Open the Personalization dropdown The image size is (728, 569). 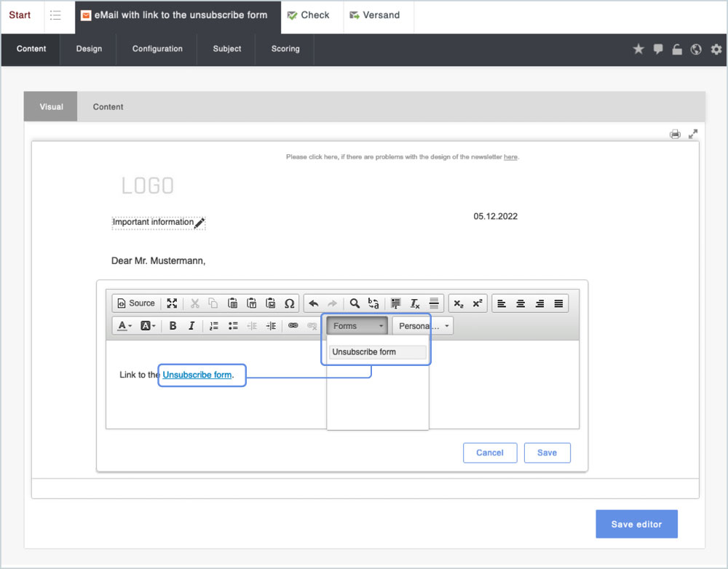pos(422,326)
